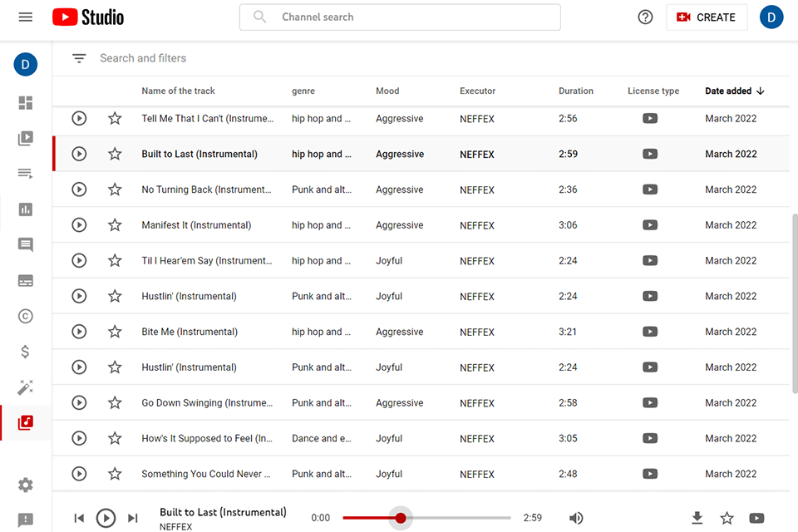This screenshot has height=532, width=798.
Task: Click the Executor column header
Action: pyautogui.click(x=477, y=91)
